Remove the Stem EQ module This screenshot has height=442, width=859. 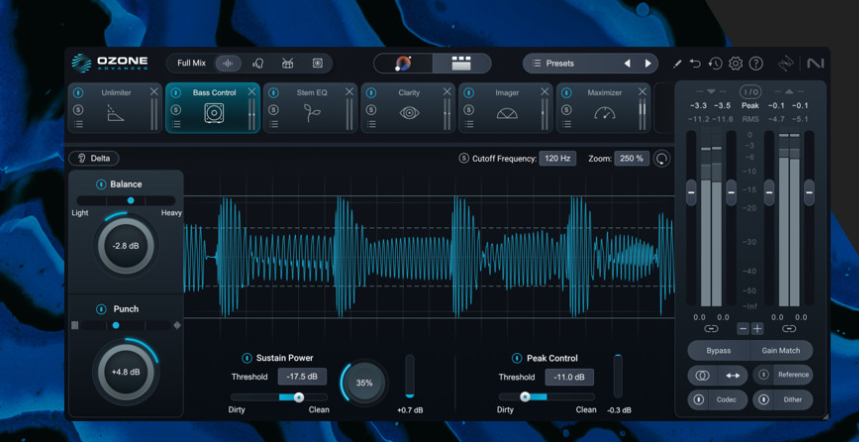point(349,92)
